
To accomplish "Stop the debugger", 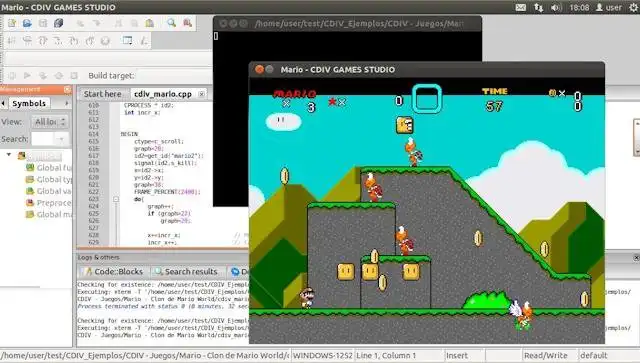I will [105, 40].
